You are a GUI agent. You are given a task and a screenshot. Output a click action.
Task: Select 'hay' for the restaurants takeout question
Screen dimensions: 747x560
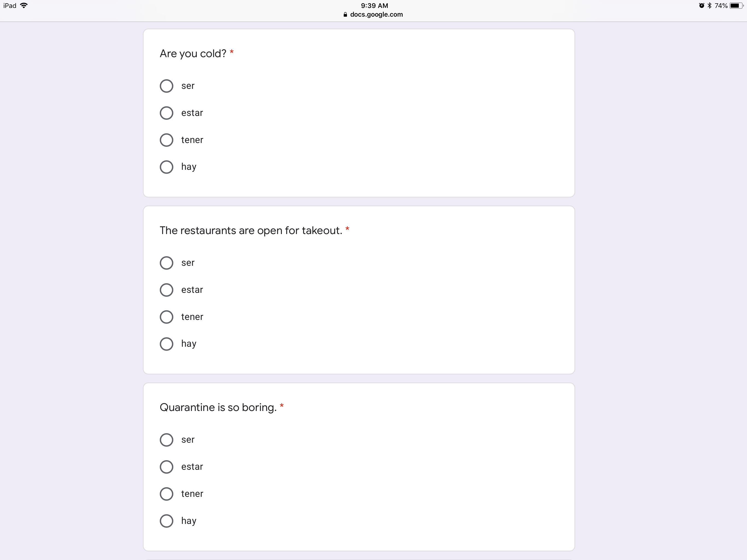pyautogui.click(x=167, y=344)
